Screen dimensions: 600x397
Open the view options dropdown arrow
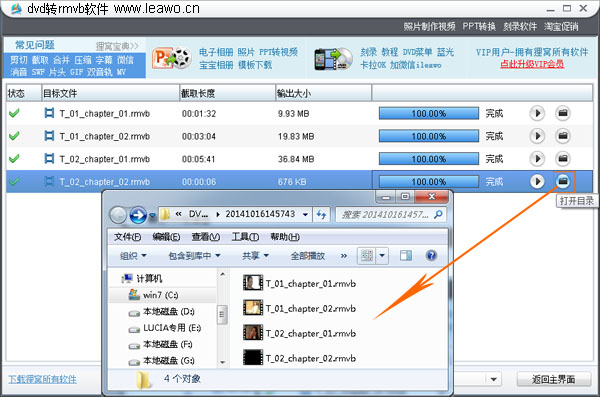382,256
